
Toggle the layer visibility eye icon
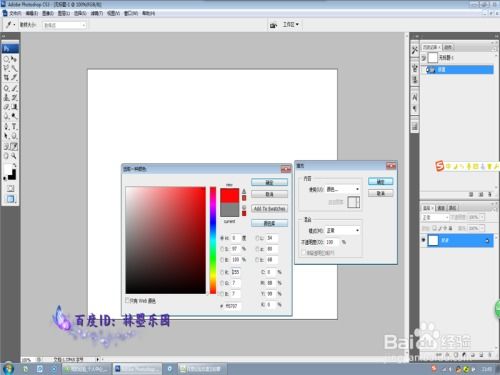point(424,240)
